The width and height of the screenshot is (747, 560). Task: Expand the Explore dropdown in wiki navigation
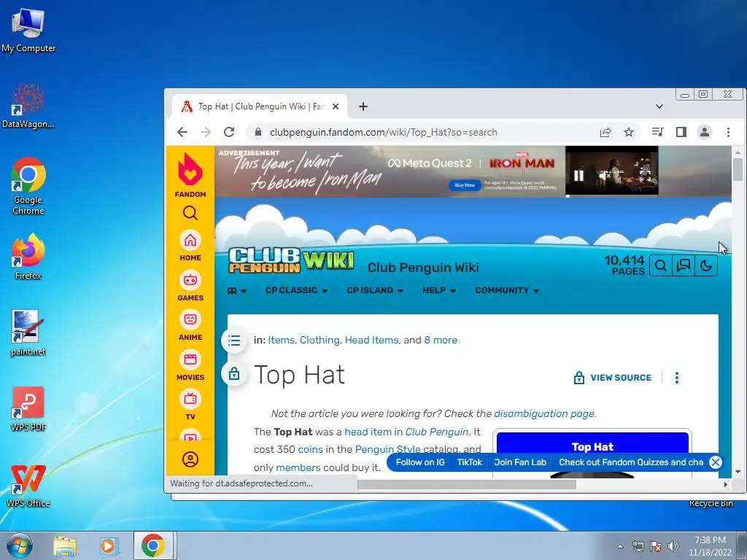(237, 290)
